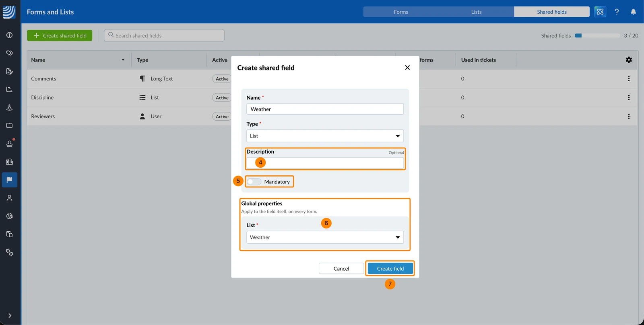Sort by Name column arrow
The height and width of the screenshot is (325, 644).
pos(123,60)
